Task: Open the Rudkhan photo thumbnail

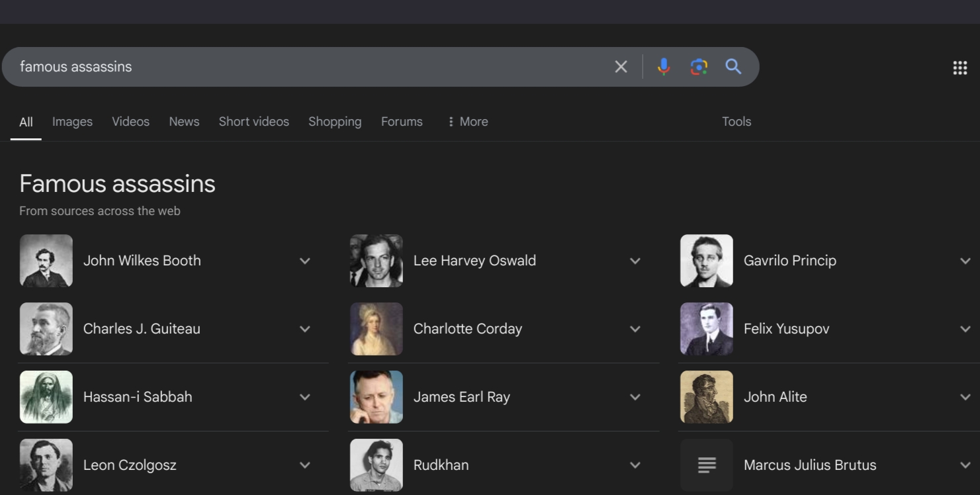Action: [x=377, y=465]
